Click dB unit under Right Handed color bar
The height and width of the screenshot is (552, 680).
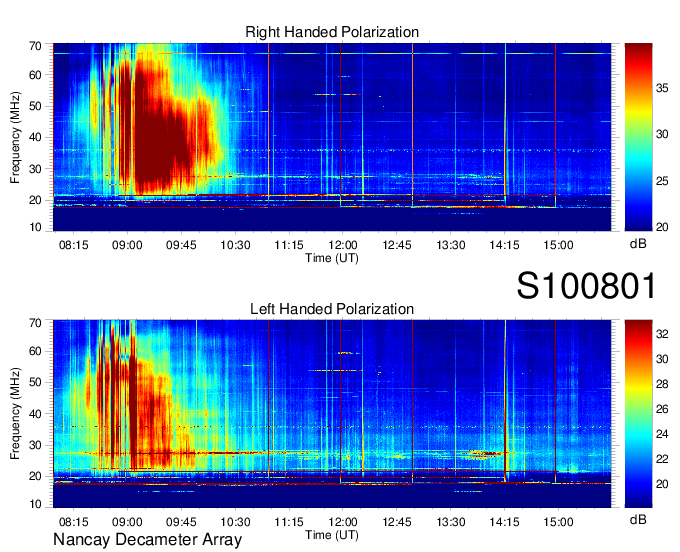coord(638,244)
